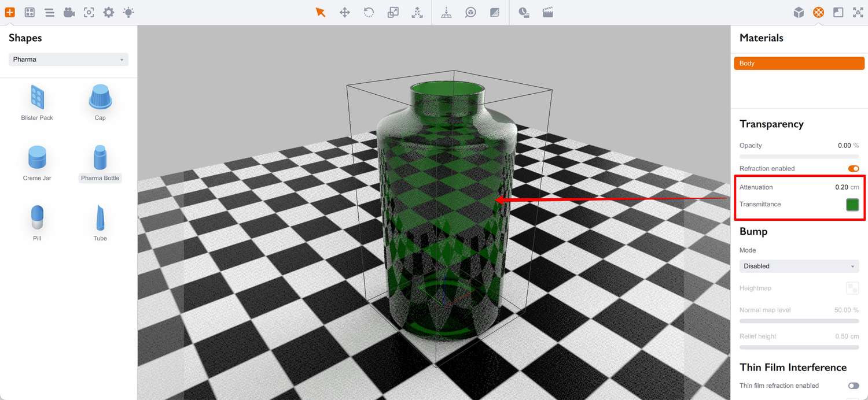Click the Opacity slider track
This screenshot has height=400, width=868.
pos(799,157)
